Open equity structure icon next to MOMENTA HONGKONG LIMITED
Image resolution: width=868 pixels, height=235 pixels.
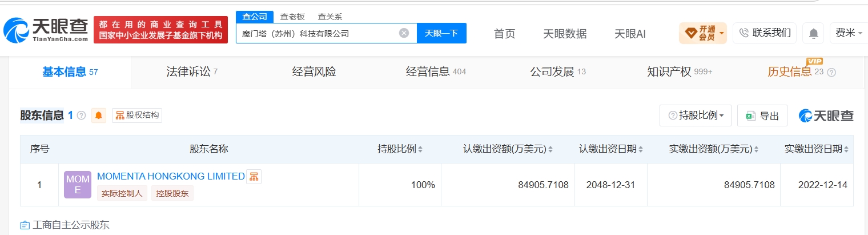(254, 176)
